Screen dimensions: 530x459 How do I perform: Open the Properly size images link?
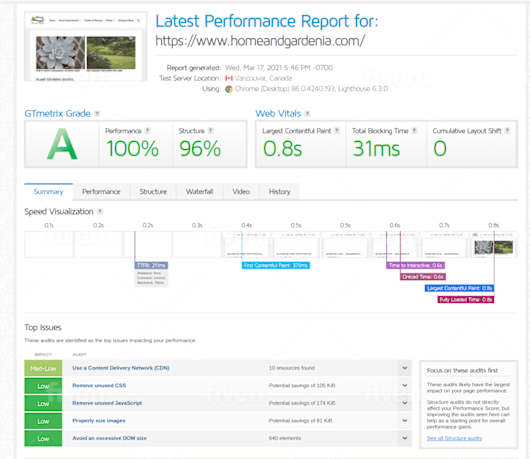pos(99,420)
